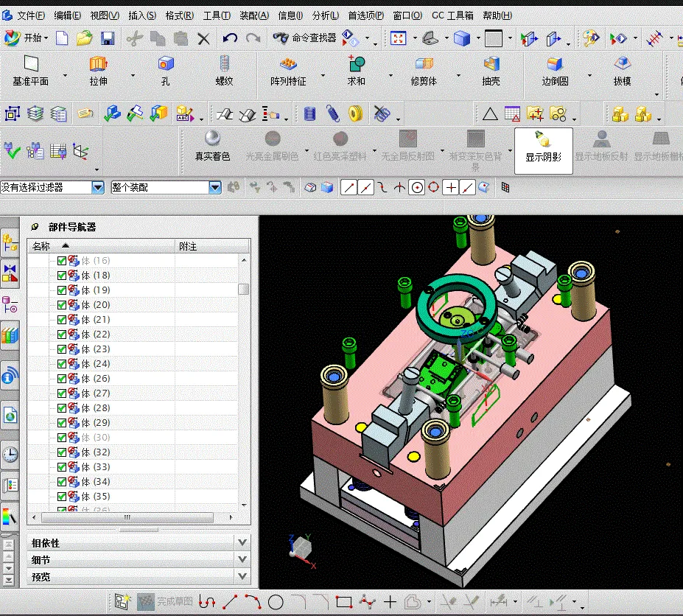Uncheck the 体 (35) checkbox
The height and width of the screenshot is (616, 683).
[61, 496]
